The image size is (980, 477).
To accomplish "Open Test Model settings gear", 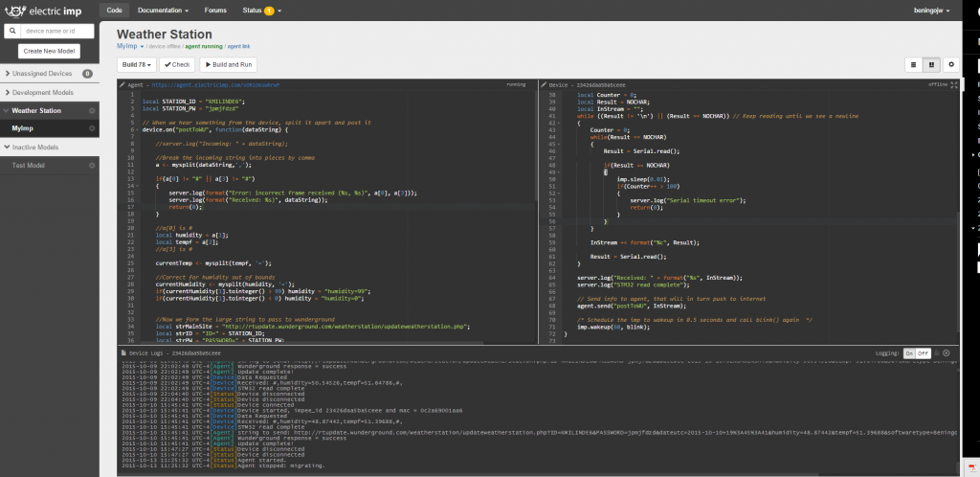I will 92,165.
